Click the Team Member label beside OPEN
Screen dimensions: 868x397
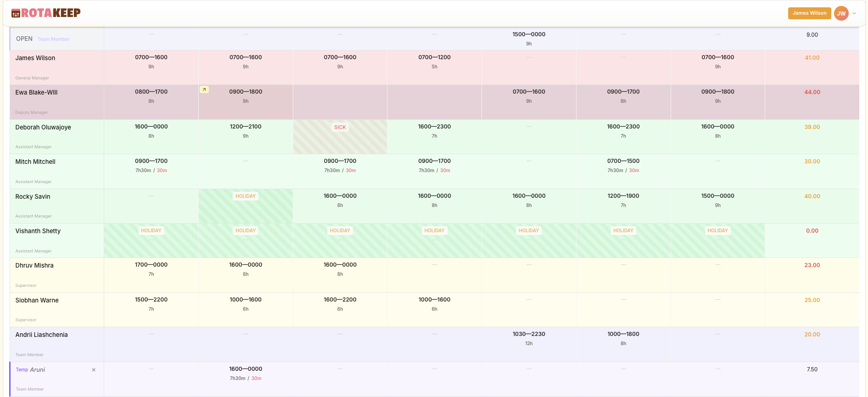[54, 39]
